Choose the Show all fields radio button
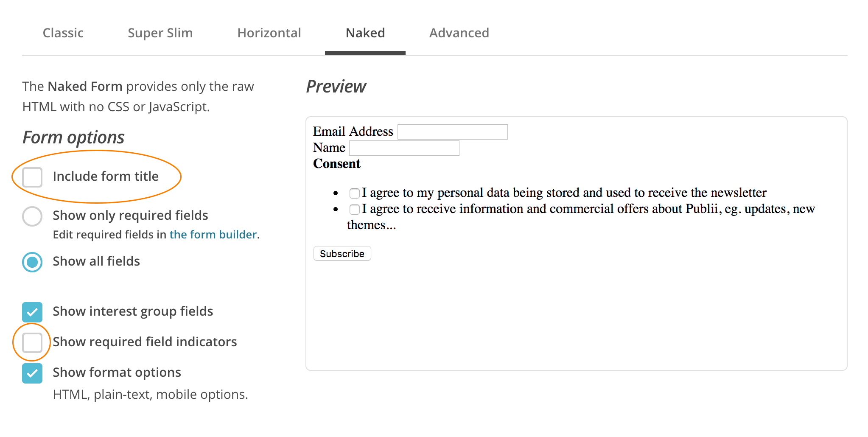Image resolution: width=868 pixels, height=437 pixels. [32, 262]
